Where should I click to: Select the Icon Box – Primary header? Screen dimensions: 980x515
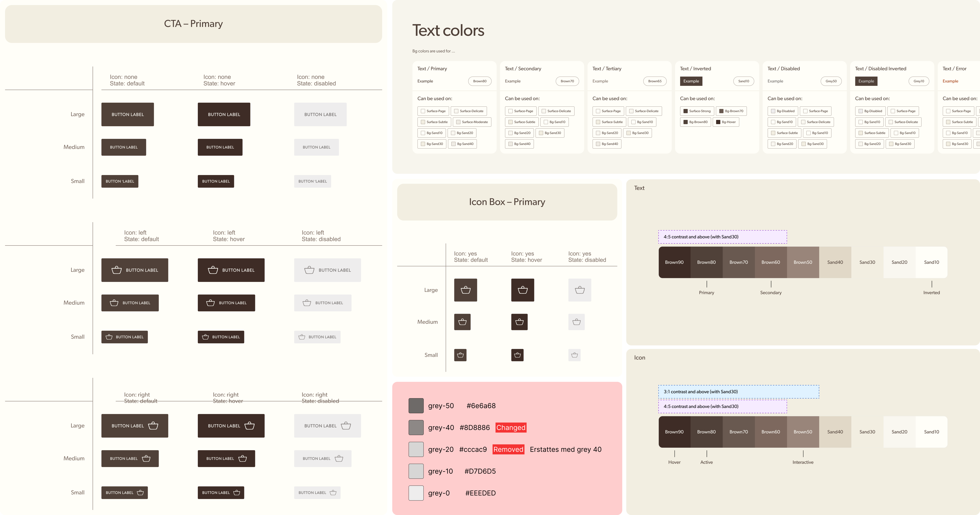(x=507, y=202)
